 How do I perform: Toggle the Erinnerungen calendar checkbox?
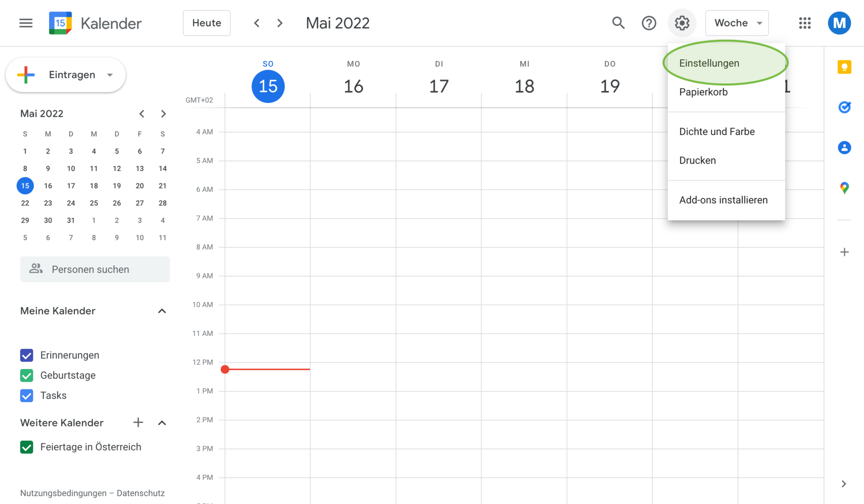27,355
